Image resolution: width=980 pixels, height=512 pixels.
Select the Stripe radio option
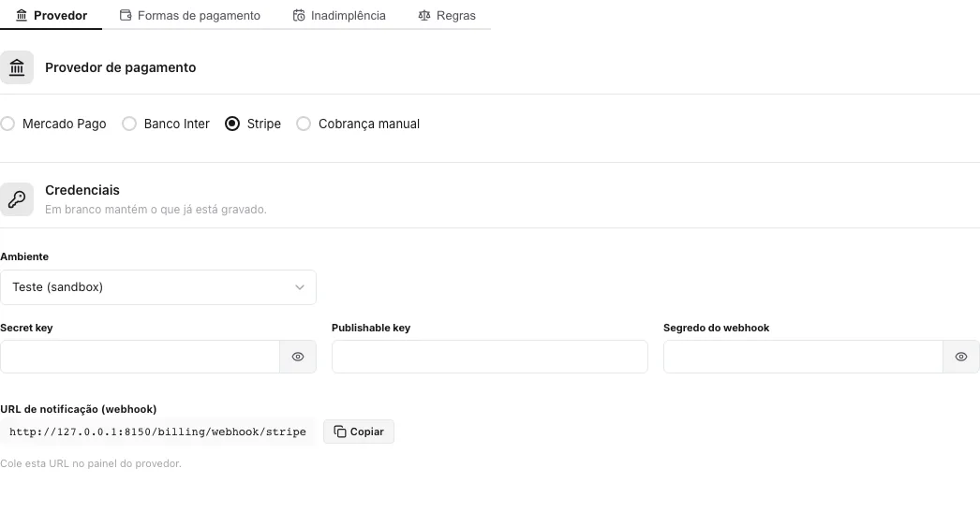(231, 124)
